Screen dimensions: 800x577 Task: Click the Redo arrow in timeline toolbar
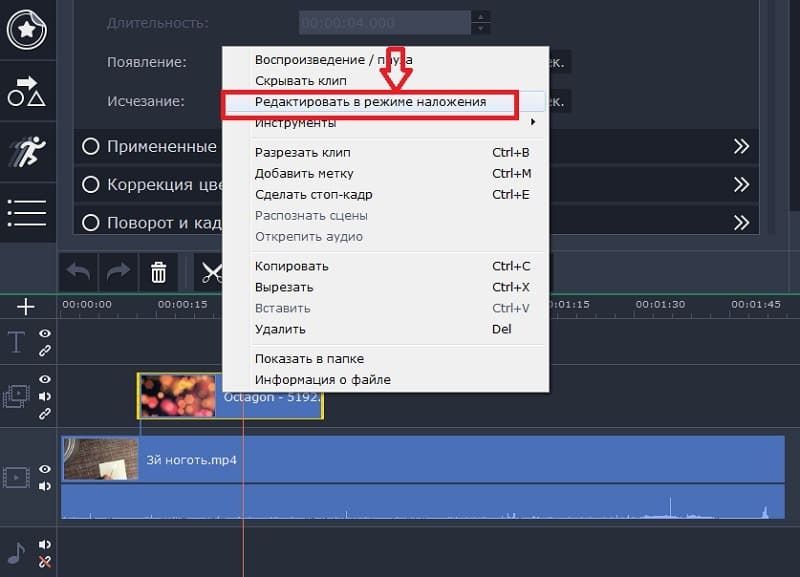[119, 272]
